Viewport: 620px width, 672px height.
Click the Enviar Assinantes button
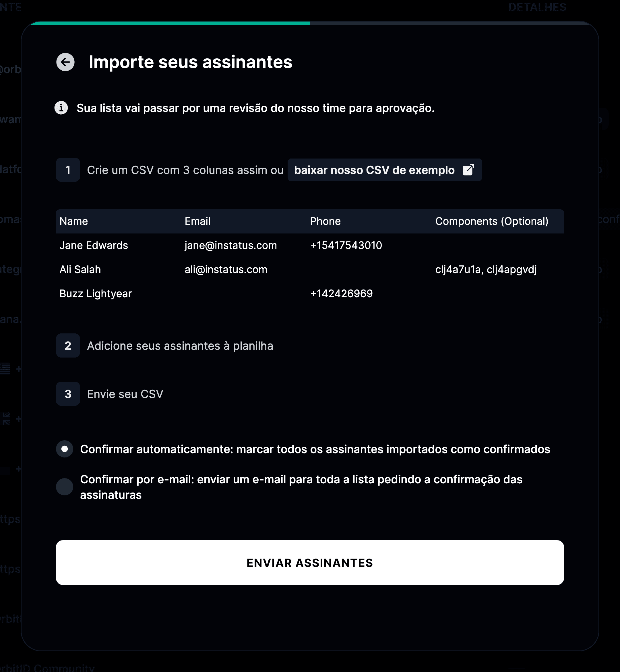click(x=310, y=563)
